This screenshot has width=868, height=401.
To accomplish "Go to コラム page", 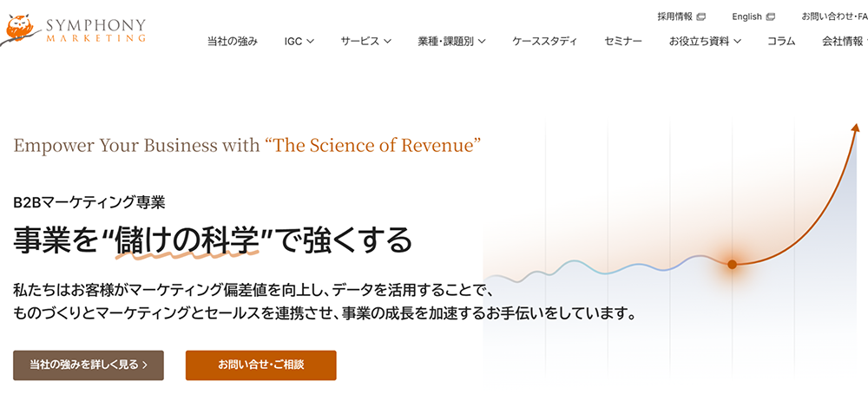I will tap(781, 41).
